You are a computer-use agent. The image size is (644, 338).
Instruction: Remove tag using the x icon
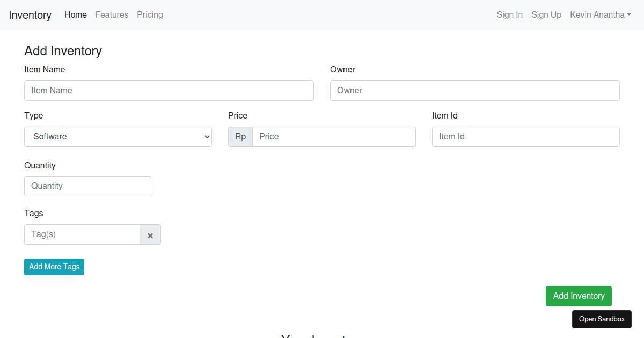(x=150, y=234)
